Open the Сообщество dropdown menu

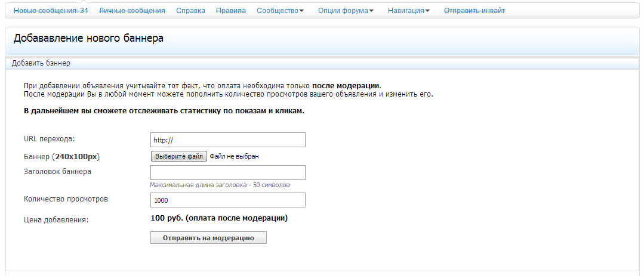coord(279,11)
